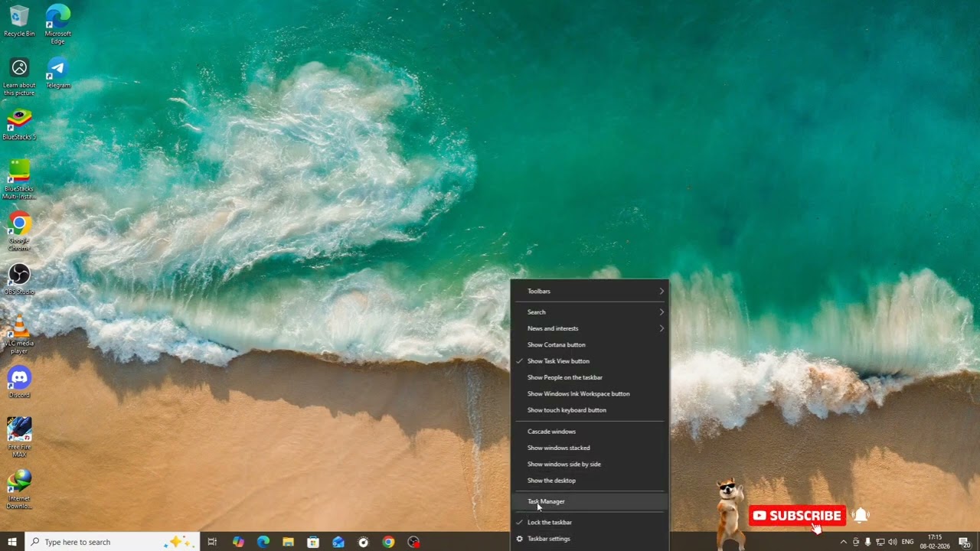Open Copilot from the taskbar
The image size is (980, 551).
point(238,542)
